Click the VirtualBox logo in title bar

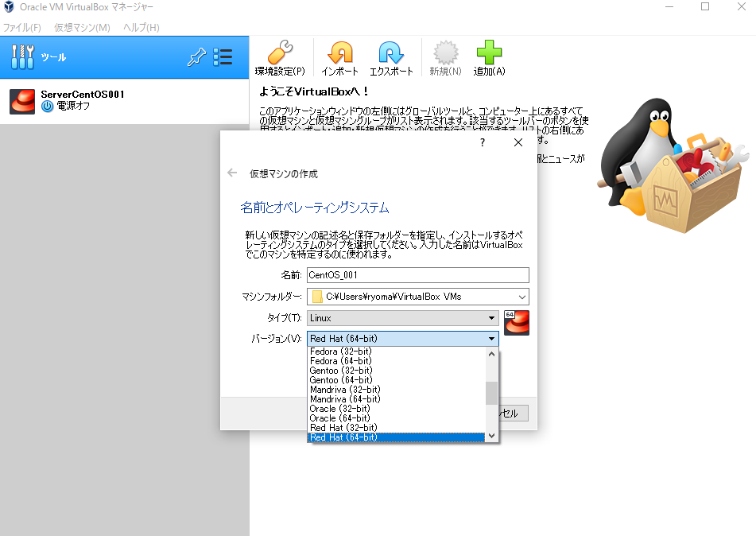(x=9, y=6)
